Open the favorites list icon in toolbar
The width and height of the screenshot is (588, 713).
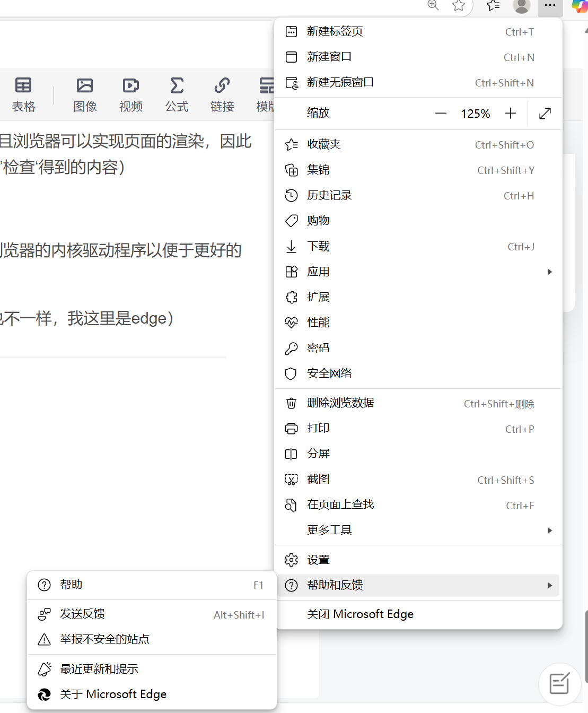pos(493,5)
